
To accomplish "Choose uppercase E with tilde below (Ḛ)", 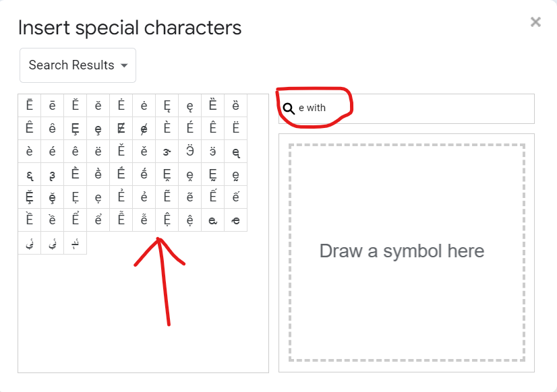I will pos(213,174).
